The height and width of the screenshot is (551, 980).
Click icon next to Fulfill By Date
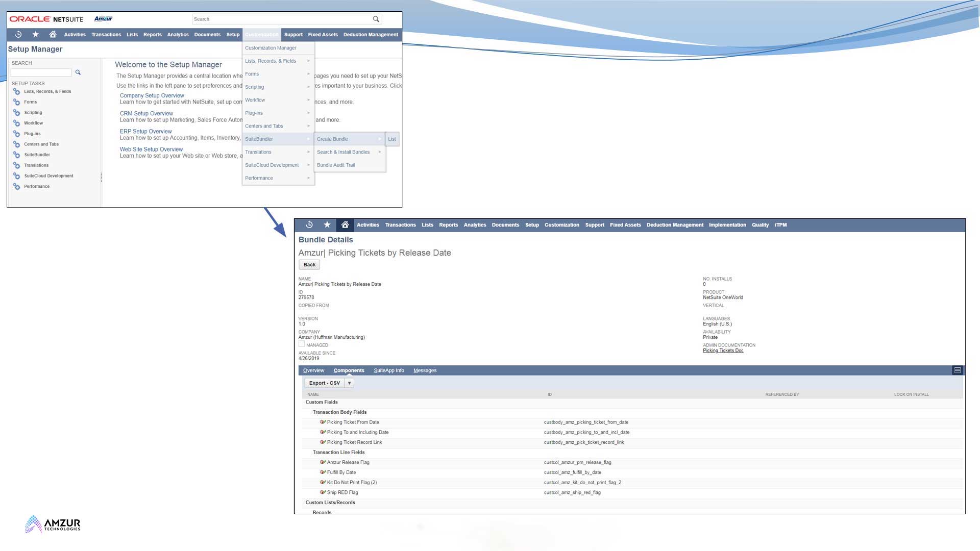(323, 472)
